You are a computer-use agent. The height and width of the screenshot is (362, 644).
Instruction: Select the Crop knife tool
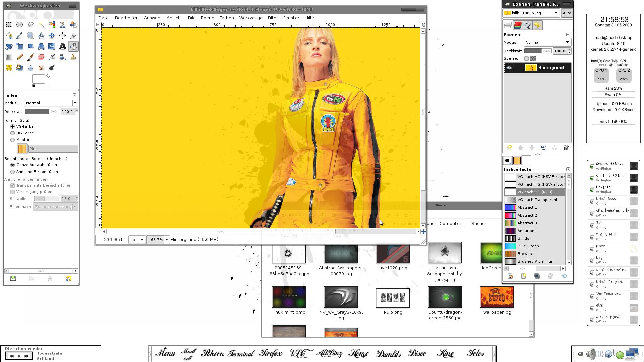73,36
